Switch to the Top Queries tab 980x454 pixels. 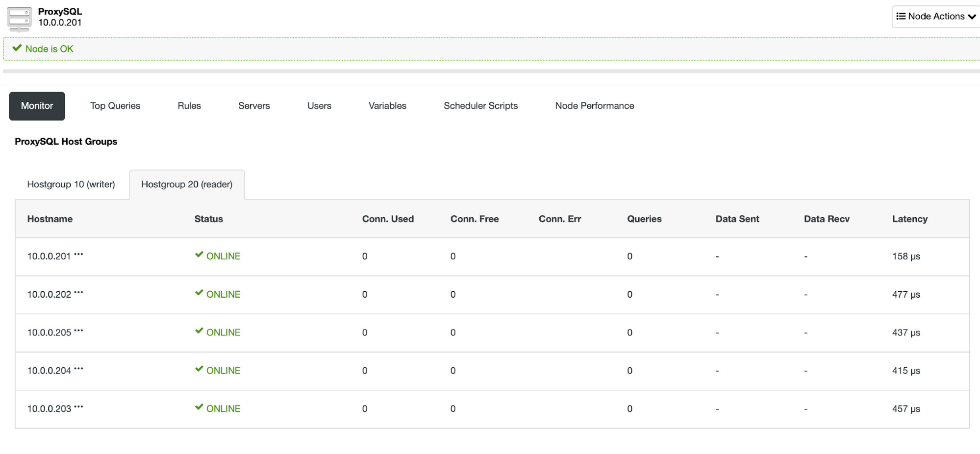(x=115, y=106)
